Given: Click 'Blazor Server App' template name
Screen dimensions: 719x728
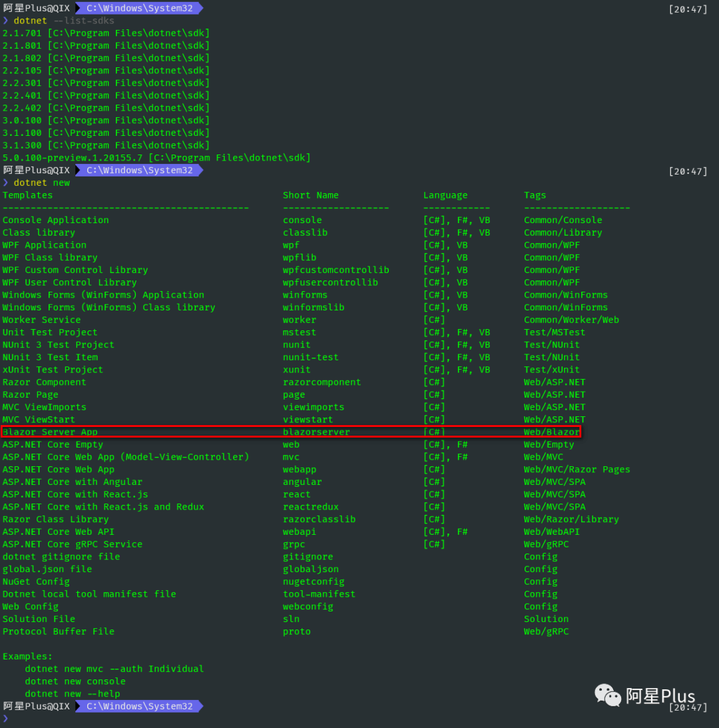Looking at the screenshot, I should tap(50, 432).
